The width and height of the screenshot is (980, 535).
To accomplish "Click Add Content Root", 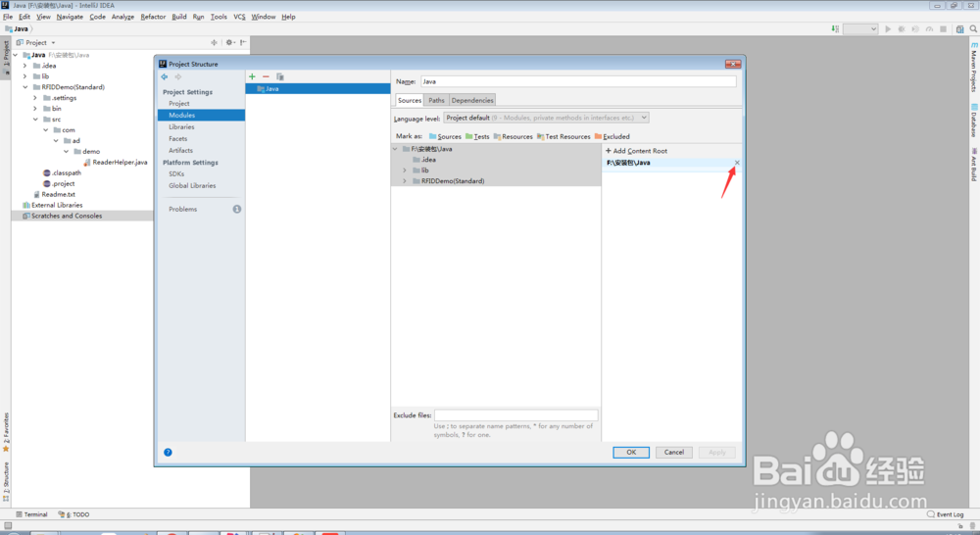I will click(x=636, y=151).
